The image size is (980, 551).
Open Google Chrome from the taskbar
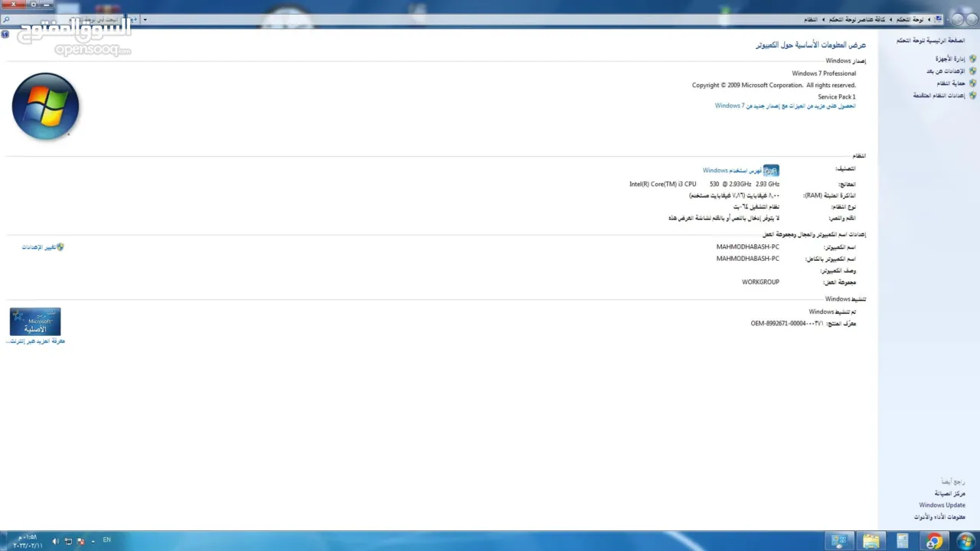933,542
